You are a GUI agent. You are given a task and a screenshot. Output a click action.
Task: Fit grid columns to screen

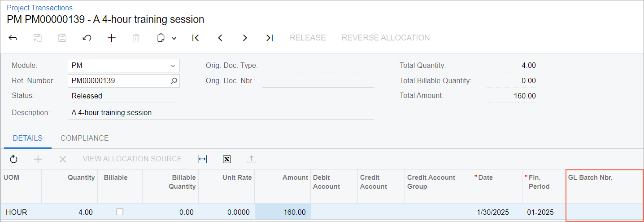202,159
